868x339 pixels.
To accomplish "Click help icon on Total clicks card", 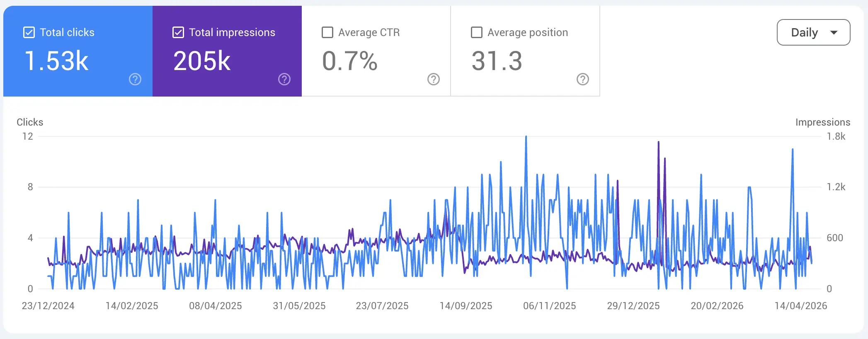I will click(x=135, y=79).
